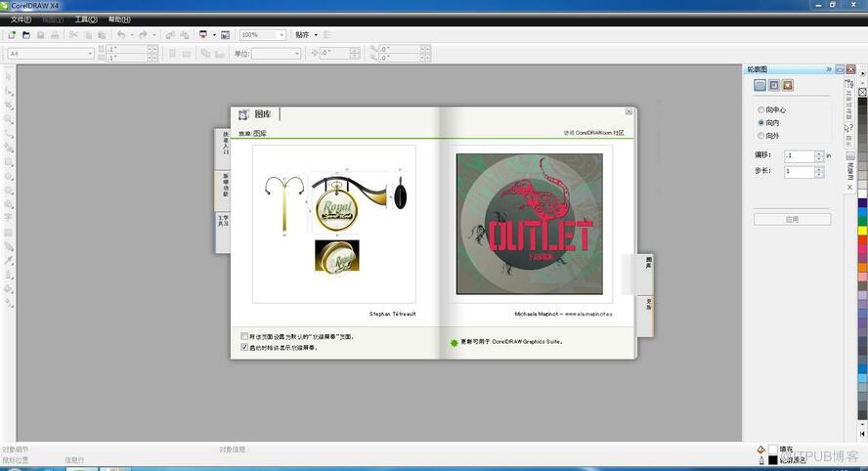Screen dimensions: 868x471
Task: Choose the 向外 radio option
Action: [x=761, y=136]
